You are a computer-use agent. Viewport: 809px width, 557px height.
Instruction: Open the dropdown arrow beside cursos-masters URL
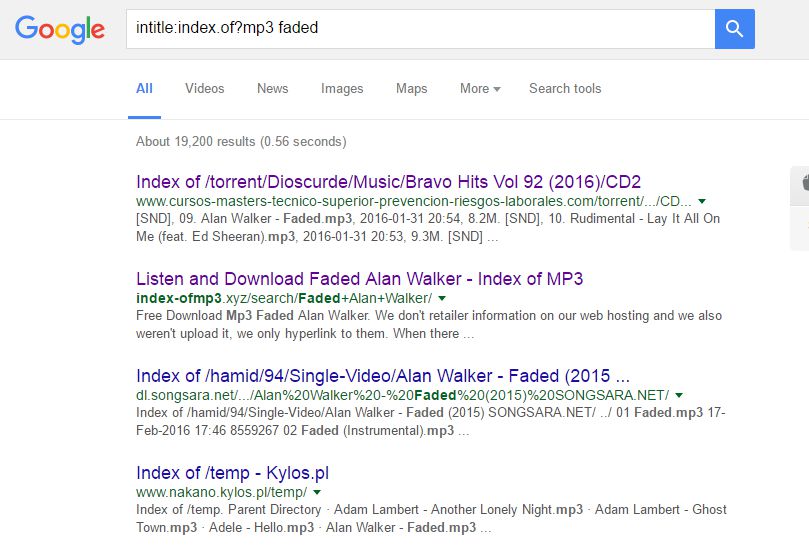click(702, 201)
